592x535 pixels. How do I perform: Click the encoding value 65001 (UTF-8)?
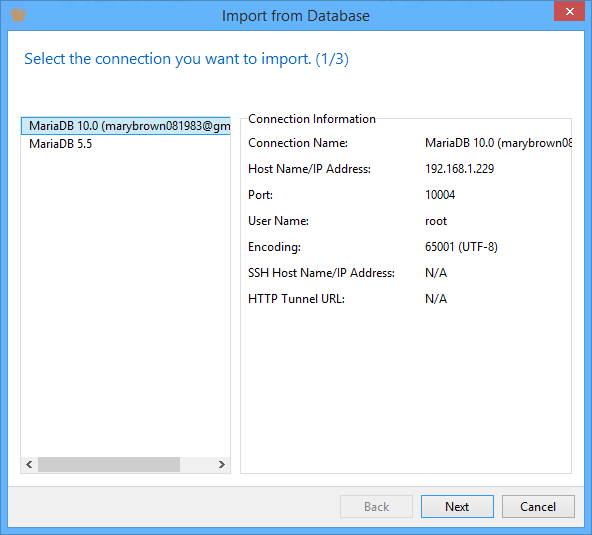tap(461, 247)
